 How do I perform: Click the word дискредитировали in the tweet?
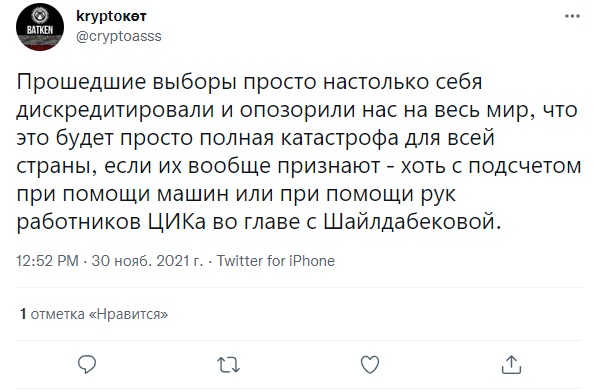[x=115, y=110]
